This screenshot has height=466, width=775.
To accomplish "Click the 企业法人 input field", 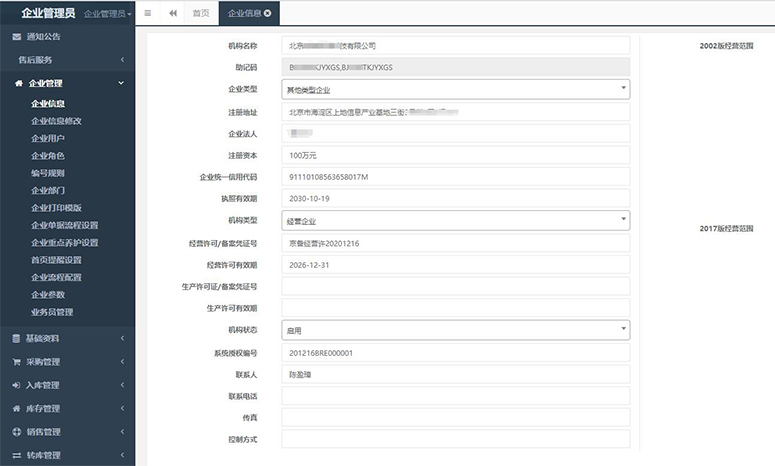I will (x=456, y=133).
